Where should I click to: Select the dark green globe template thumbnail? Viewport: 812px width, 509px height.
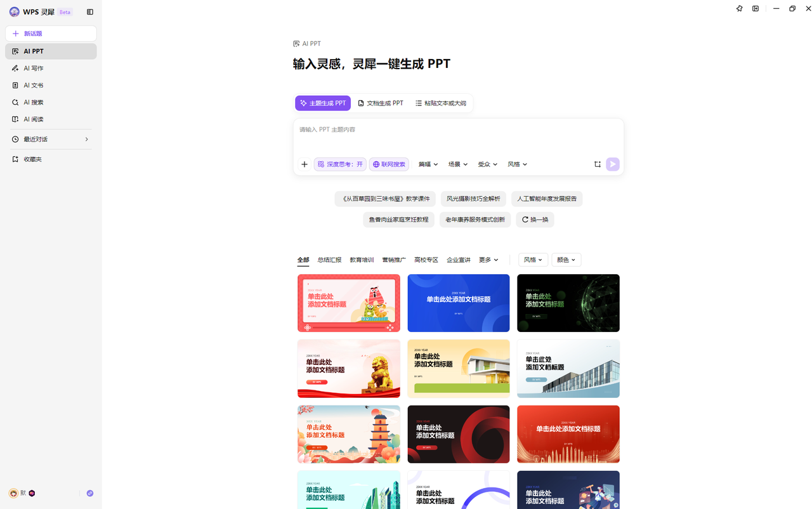pyautogui.click(x=568, y=303)
